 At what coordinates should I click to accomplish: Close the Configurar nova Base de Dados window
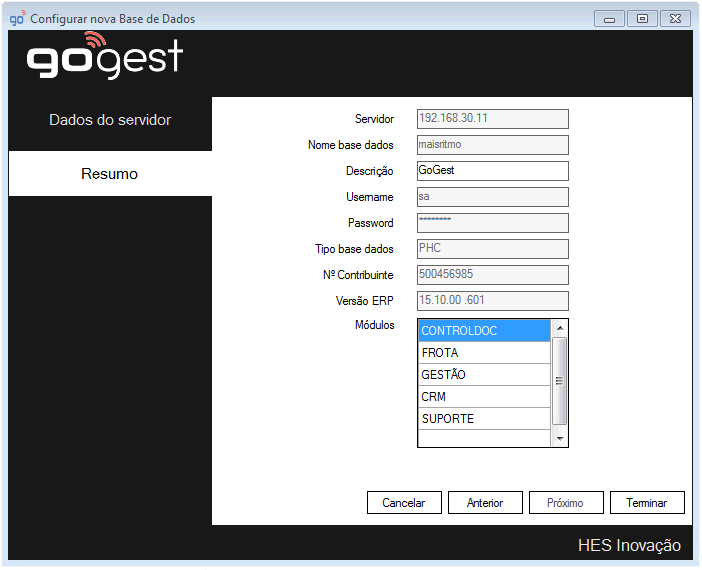(x=676, y=19)
